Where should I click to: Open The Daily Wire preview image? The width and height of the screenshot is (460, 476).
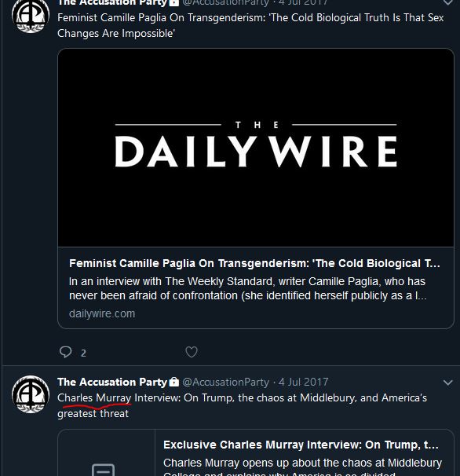tap(256, 148)
